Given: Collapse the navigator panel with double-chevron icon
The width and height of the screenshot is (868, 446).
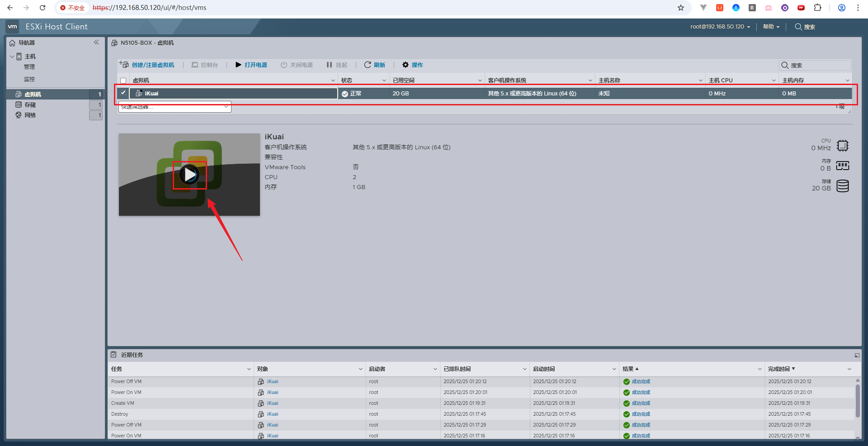Looking at the screenshot, I should 96,42.
